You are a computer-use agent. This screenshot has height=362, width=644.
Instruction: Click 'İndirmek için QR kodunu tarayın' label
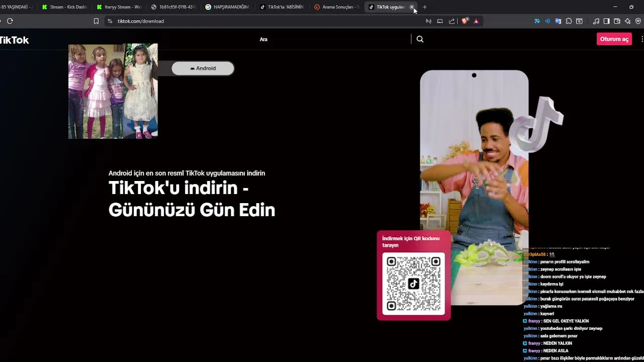pos(411,242)
